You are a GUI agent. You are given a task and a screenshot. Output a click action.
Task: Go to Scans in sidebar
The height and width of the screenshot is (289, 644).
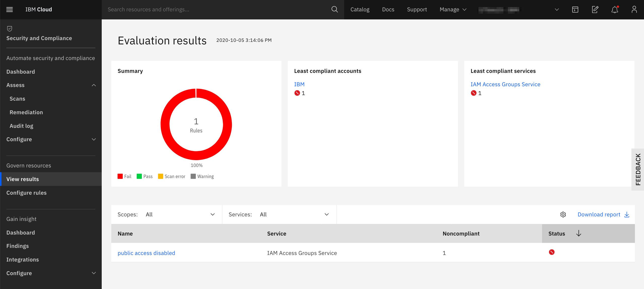17,99
